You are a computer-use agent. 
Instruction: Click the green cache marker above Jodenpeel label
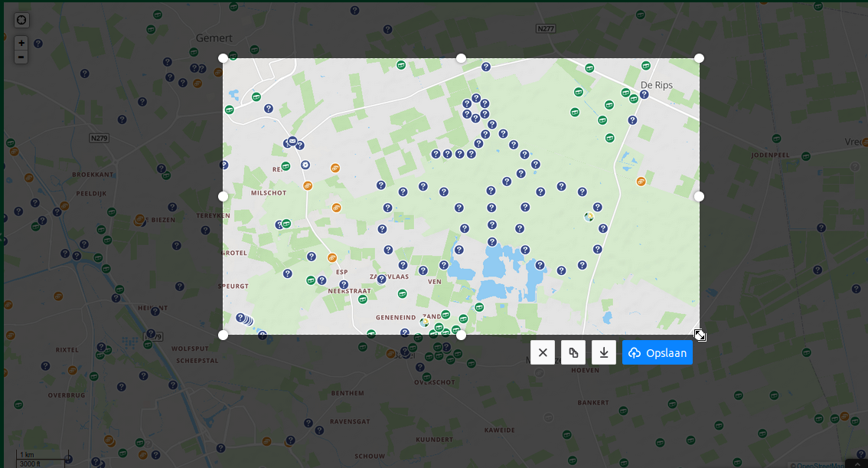click(x=776, y=139)
